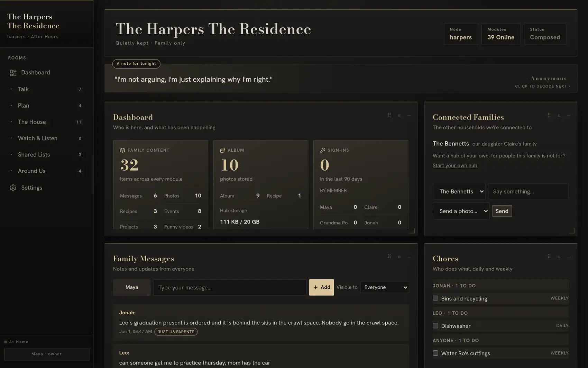This screenshot has height=368, width=588.
Task: Grab the Connected Families drag handle
Action: [549, 115]
